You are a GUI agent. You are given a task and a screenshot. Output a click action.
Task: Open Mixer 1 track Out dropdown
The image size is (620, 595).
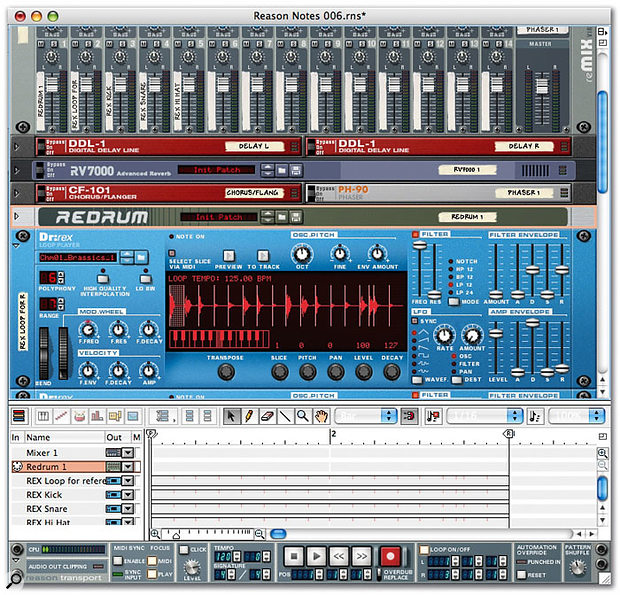(x=128, y=453)
